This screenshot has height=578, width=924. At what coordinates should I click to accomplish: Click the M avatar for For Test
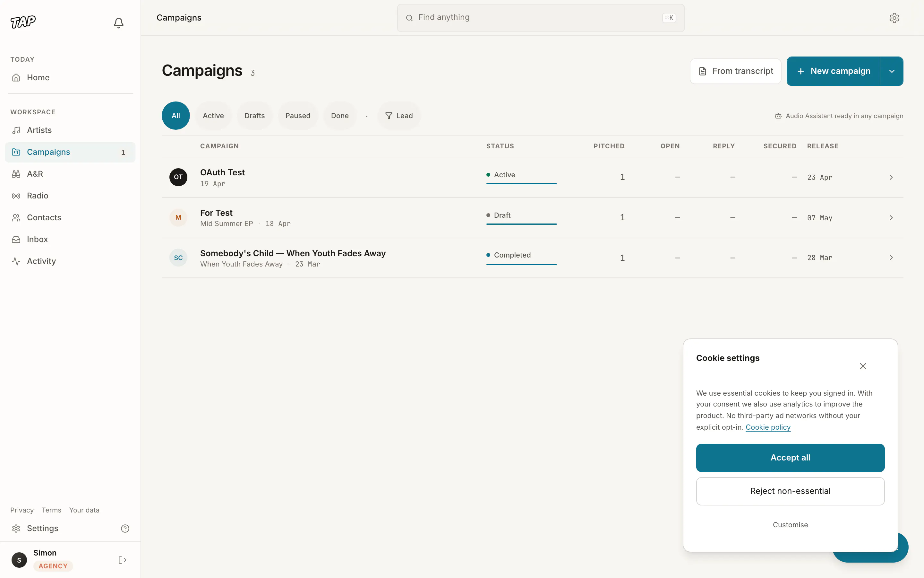pyautogui.click(x=178, y=217)
